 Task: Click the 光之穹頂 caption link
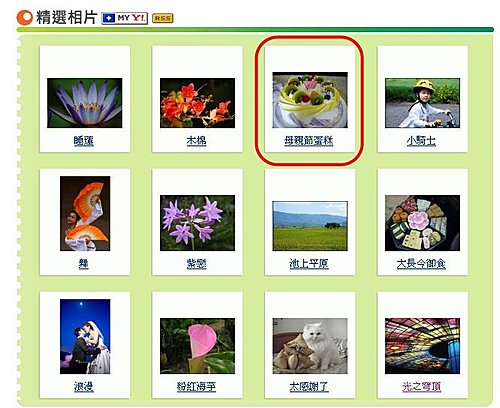[421, 387]
